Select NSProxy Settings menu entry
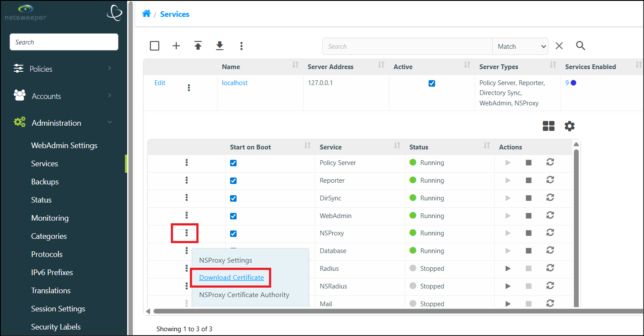 pos(225,260)
